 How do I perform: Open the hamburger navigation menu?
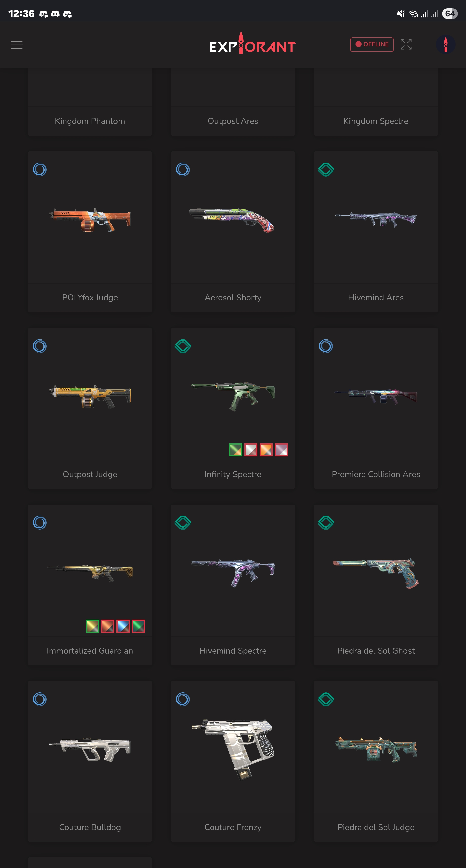17,45
